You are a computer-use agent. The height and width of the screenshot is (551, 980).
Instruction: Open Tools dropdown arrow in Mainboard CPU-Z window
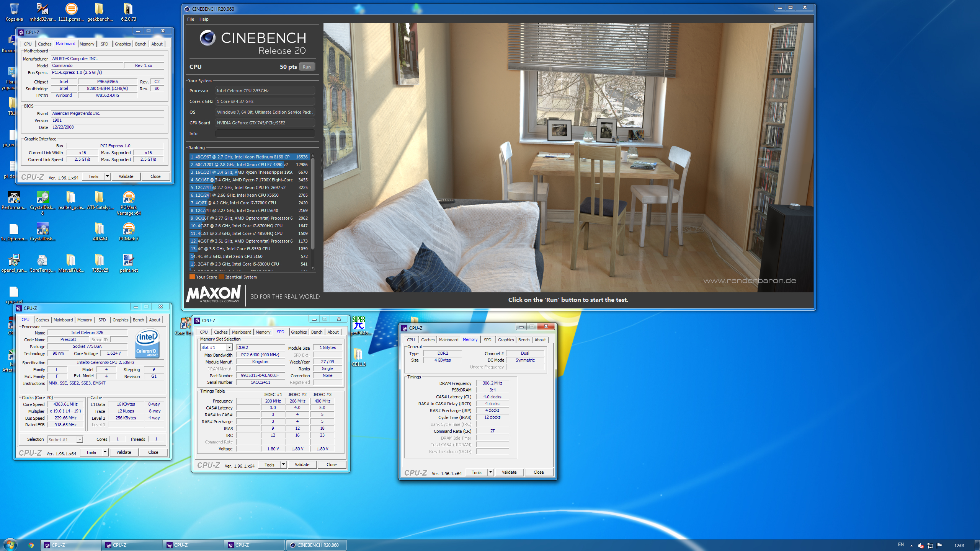coord(107,176)
